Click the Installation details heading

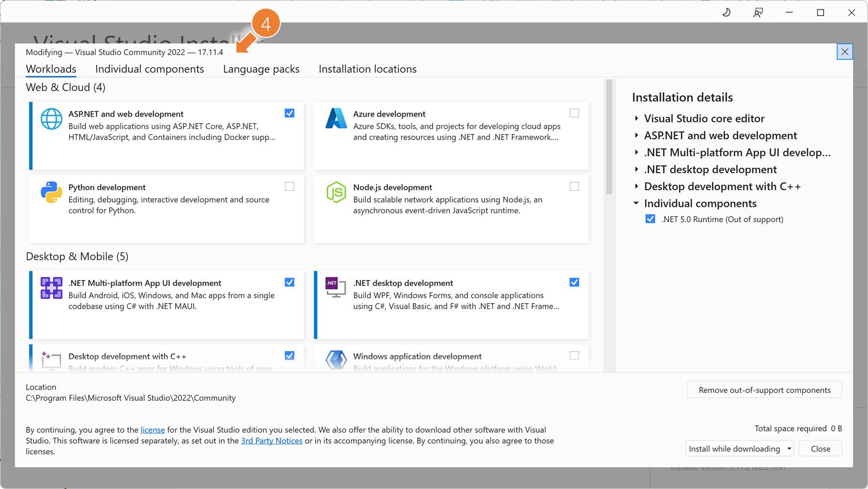(683, 97)
